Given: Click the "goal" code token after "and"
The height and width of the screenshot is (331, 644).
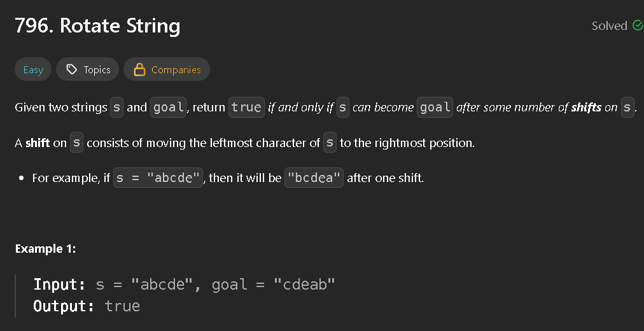Looking at the screenshot, I should (x=168, y=107).
